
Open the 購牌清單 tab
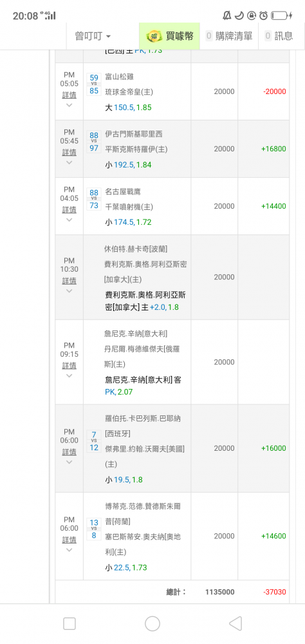click(229, 36)
